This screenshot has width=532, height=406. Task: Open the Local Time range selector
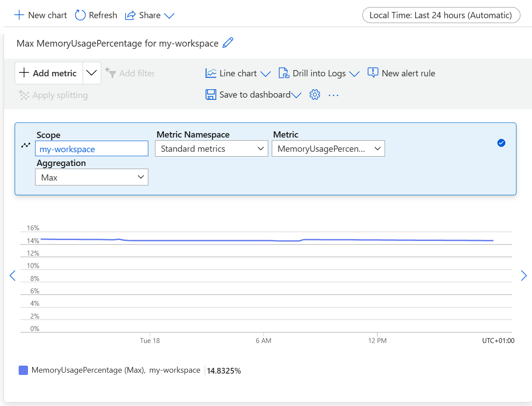pos(441,15)
